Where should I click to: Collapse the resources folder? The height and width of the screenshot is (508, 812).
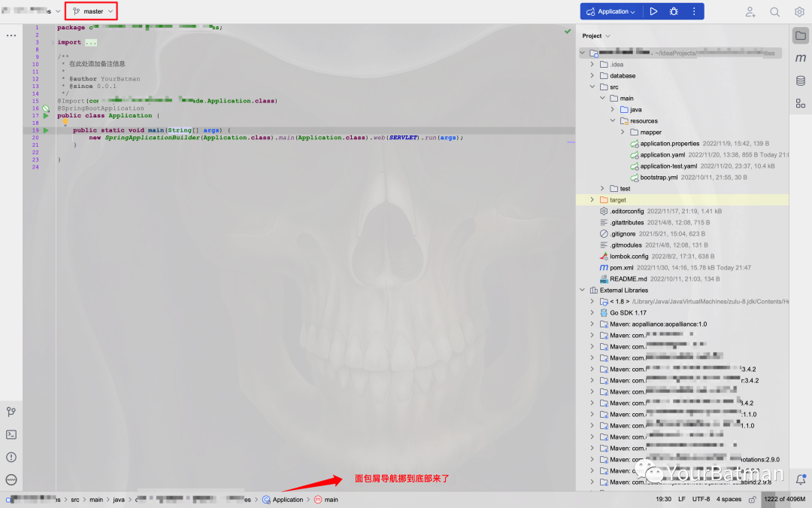tap(613, 120)
